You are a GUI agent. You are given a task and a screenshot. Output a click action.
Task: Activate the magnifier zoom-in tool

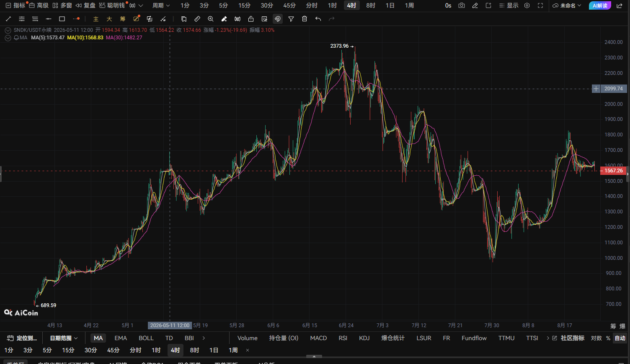pos(211,19)
